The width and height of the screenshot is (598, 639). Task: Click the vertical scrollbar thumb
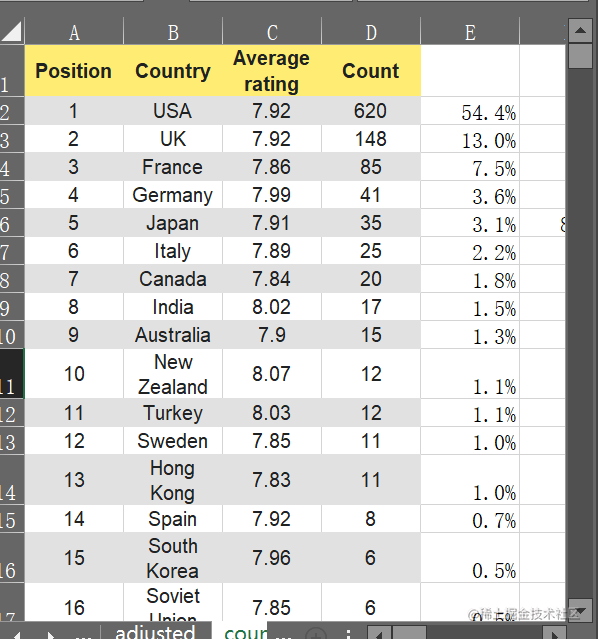(580, 56)
